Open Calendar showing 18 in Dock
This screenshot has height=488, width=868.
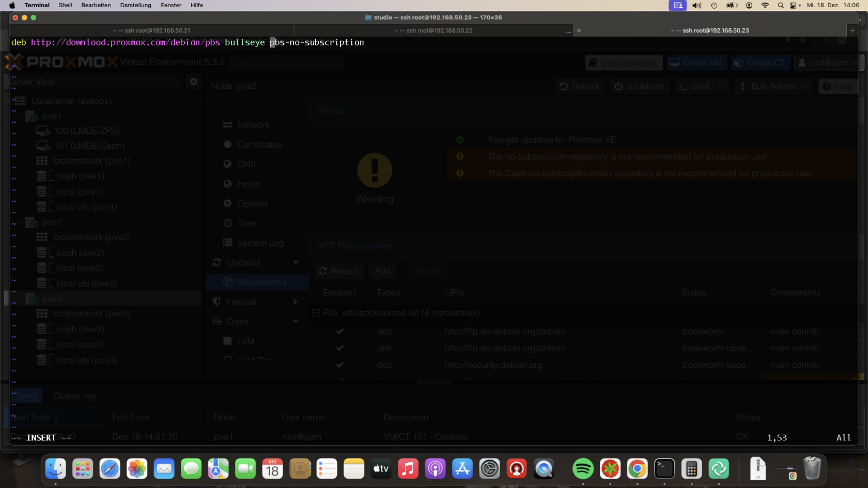tap(272, 469)
